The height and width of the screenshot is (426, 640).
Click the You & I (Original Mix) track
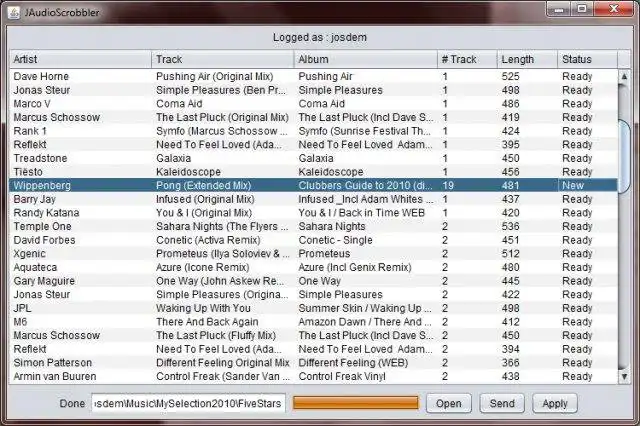pos(223,213)
